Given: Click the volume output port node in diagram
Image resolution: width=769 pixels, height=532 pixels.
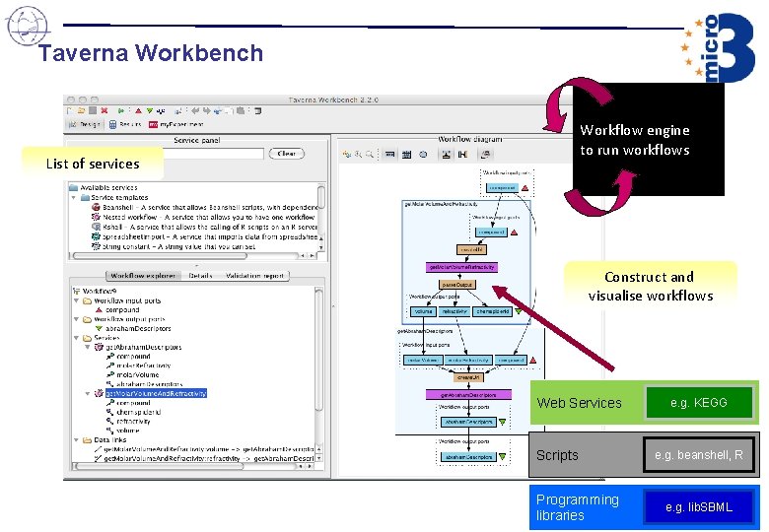Looking at the screenshot, I should pyautogui.click(x=423, y=311).
